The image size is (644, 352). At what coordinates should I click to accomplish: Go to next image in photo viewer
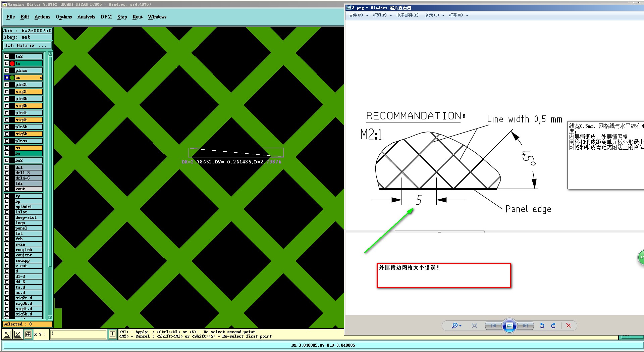525,325
